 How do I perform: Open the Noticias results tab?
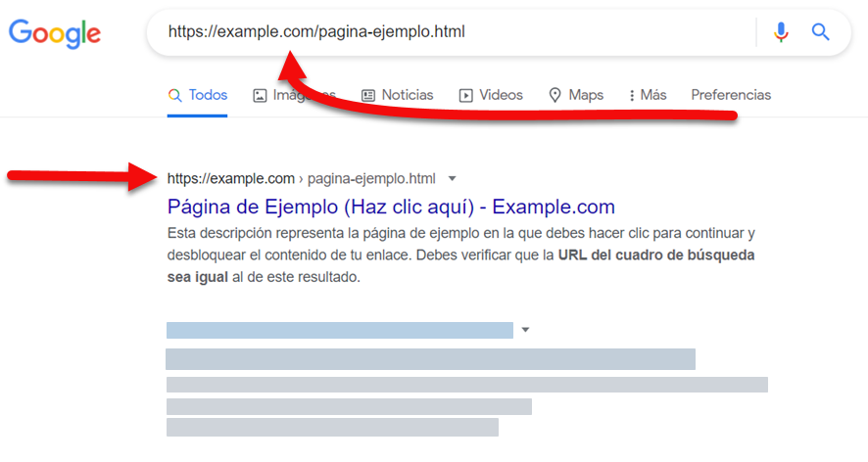(397, 95)
